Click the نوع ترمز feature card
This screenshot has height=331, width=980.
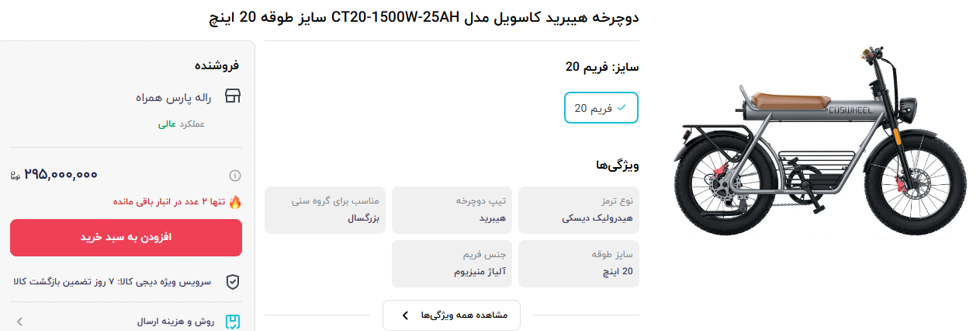(x=579, y=210)
